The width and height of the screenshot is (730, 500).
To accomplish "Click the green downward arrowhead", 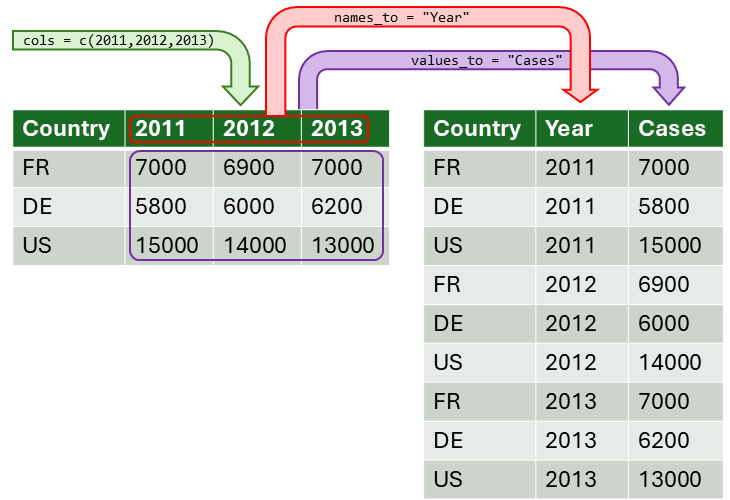I will 240,94.
